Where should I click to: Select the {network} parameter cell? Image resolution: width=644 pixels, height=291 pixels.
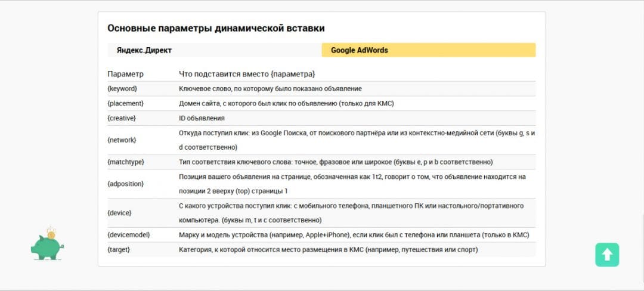pyautogui.click(x=122, y=140)
